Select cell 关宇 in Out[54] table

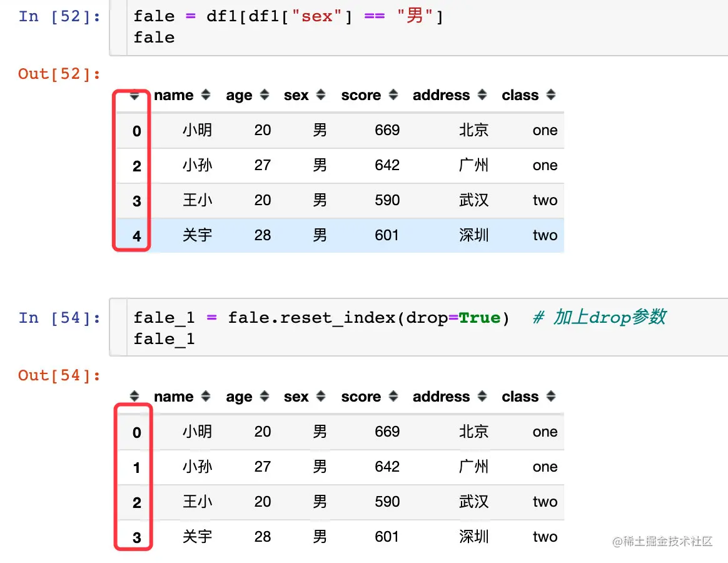pyautogui.click(x=197, y=537)
